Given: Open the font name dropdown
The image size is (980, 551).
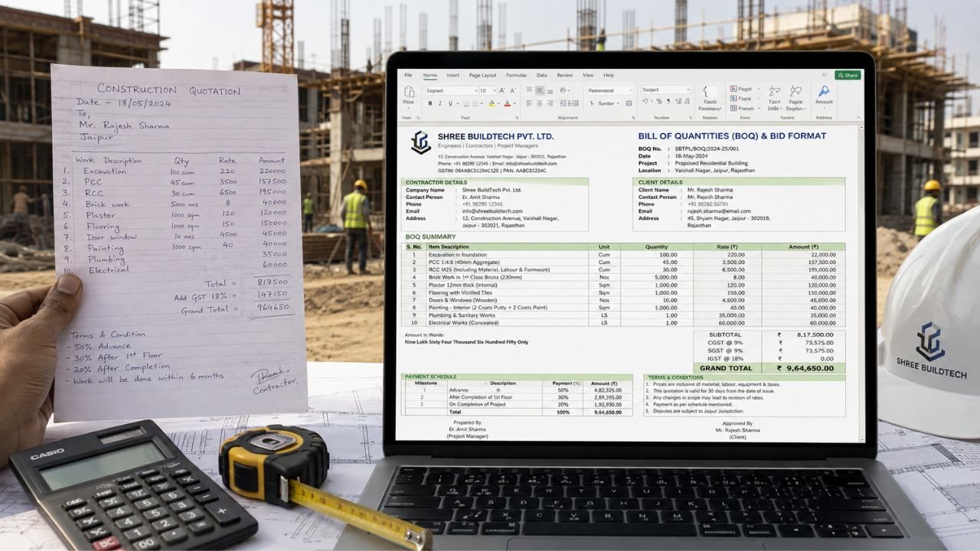Looking at the screenshot, I should (452, 90).
